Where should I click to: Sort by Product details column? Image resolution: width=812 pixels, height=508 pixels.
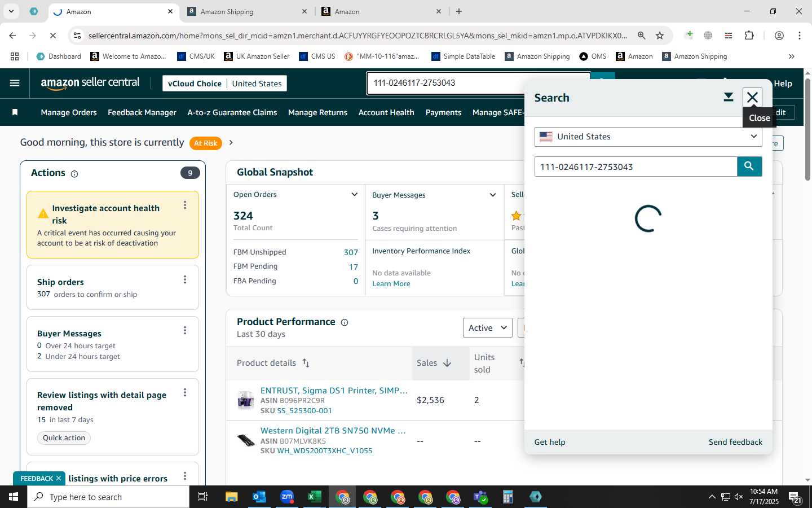[306, 363]
